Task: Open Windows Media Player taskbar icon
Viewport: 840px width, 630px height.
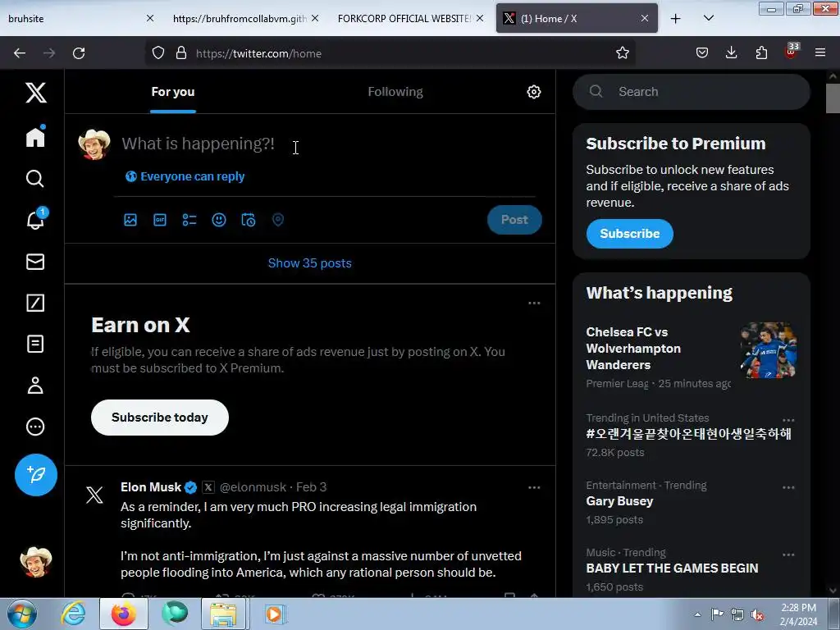Action: pyautogui.click(x=274, y=614)
